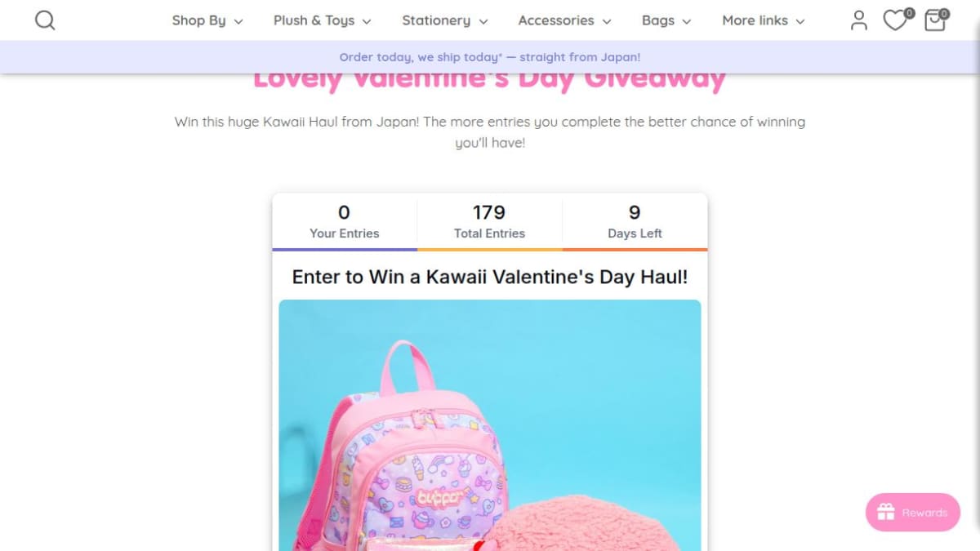
Task: Click the Rewards button
Action: 913,513
